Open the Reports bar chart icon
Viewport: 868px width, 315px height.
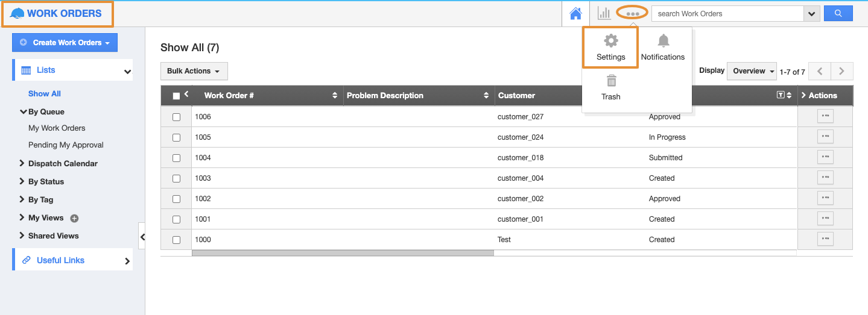point(604,13)
